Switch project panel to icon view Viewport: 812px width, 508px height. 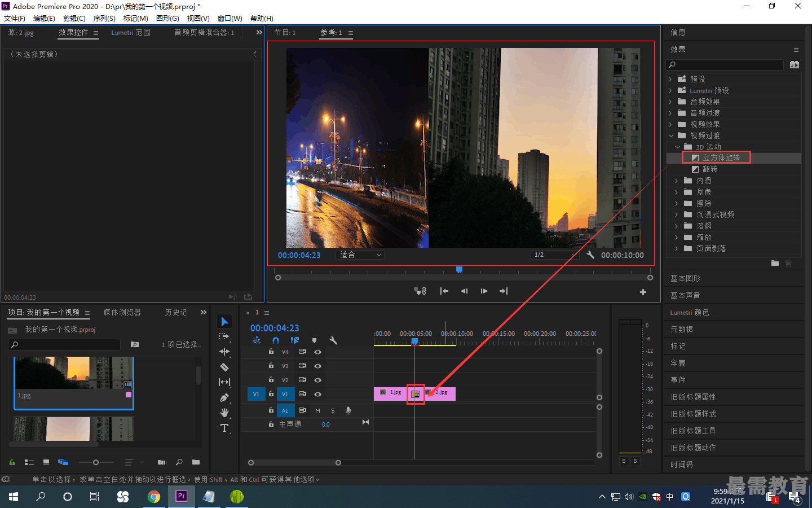tap(46, 462)
